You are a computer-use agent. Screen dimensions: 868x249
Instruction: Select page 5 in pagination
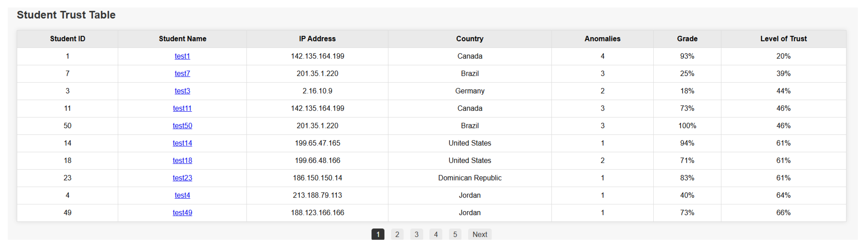point(455,235)
